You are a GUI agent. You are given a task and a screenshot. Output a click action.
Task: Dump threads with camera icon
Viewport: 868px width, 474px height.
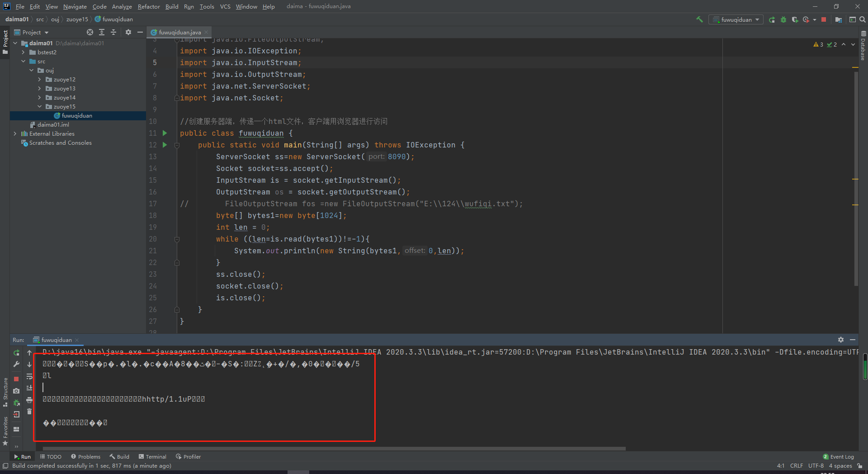(16, 391)
